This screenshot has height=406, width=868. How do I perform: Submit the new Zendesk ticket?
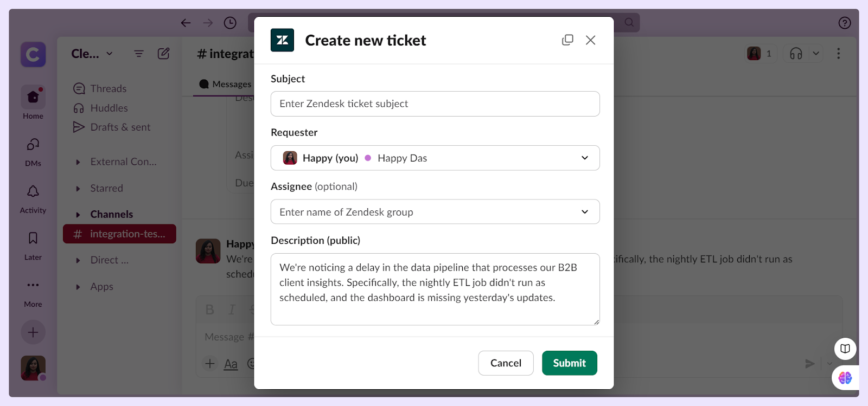coord(570,363)
